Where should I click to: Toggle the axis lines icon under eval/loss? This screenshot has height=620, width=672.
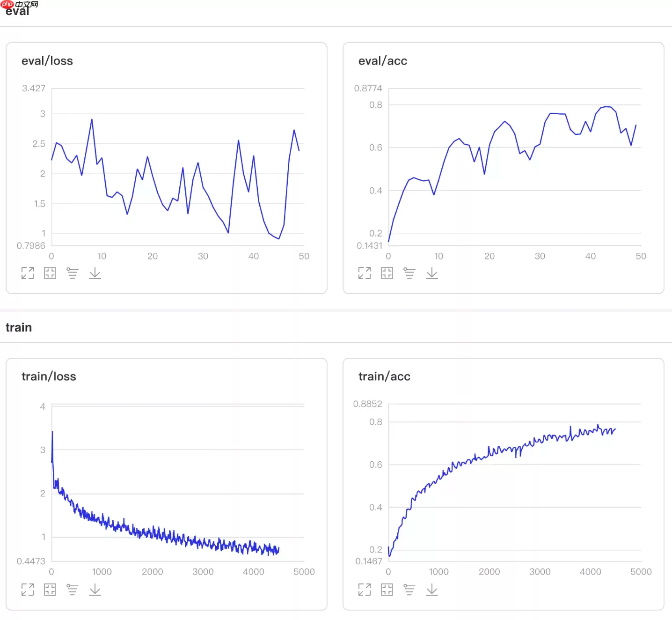73,273
